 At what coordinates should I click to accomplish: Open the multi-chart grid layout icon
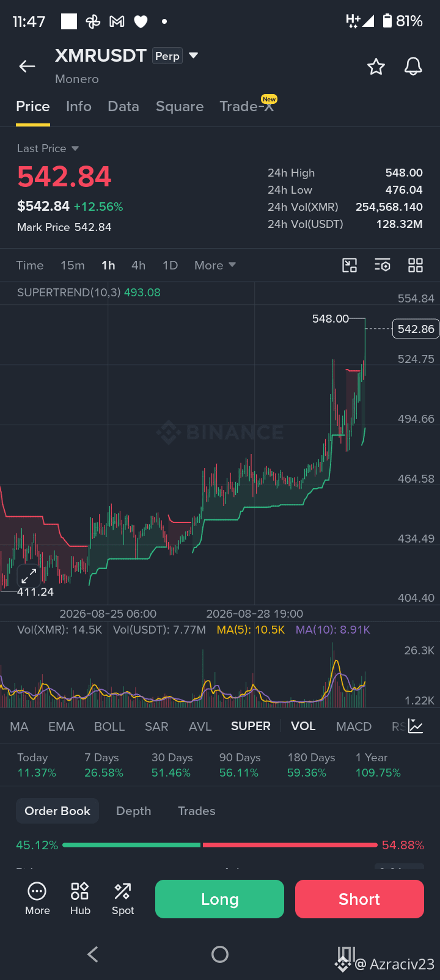(416, 265)
